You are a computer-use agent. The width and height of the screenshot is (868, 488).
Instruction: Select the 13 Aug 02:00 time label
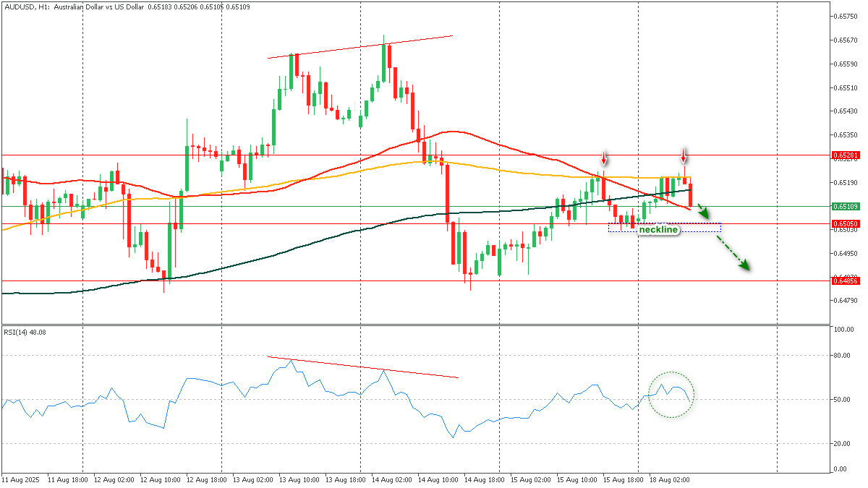tap(254, 479)
